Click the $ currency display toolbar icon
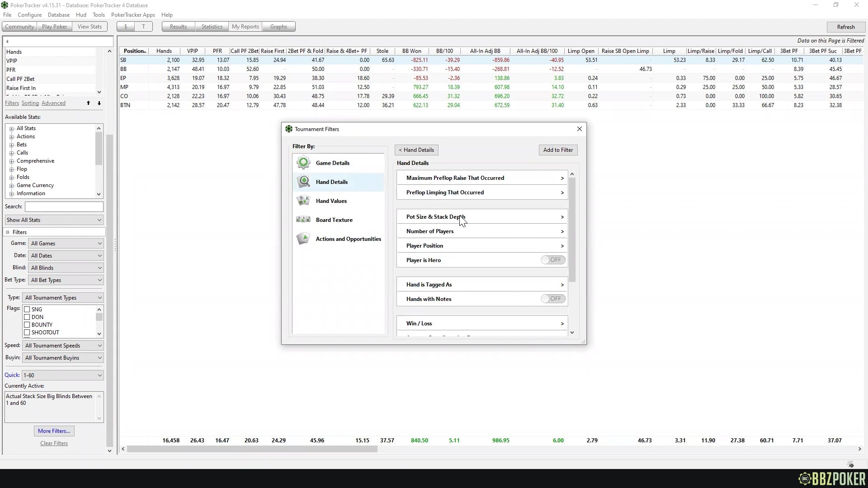Screen dimensions: 868x488 pos(125,26)
